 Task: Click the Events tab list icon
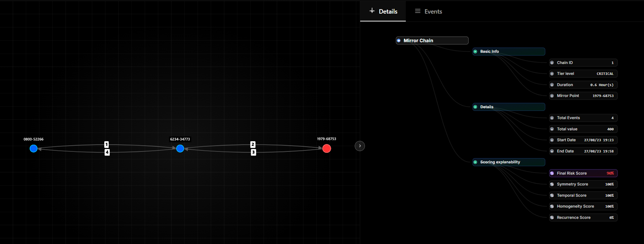coord(417,11)
